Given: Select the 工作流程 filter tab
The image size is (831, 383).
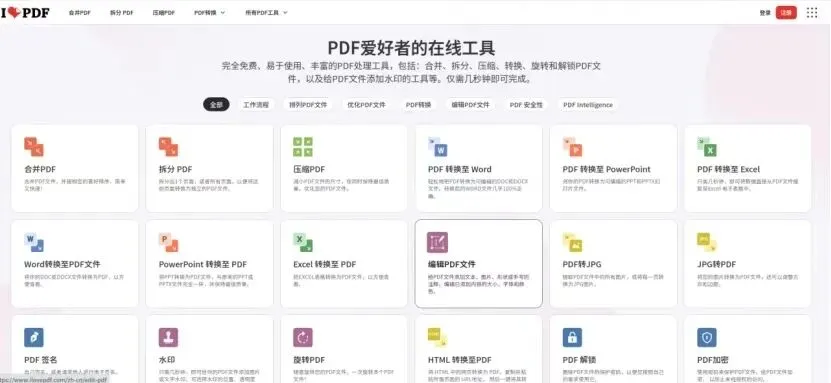Looking at the screenshot, I should click(x=256, y=105).
